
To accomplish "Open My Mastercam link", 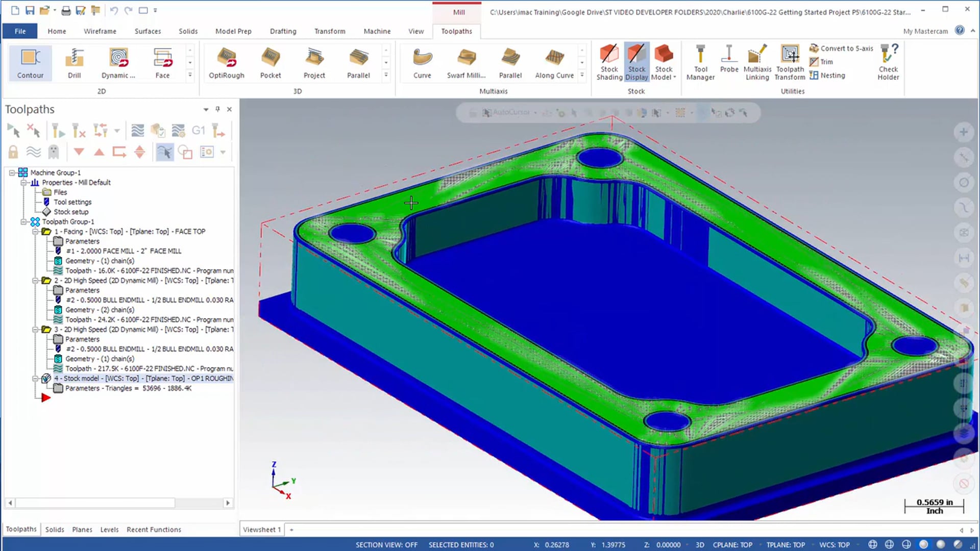I will tap(925, 31).
